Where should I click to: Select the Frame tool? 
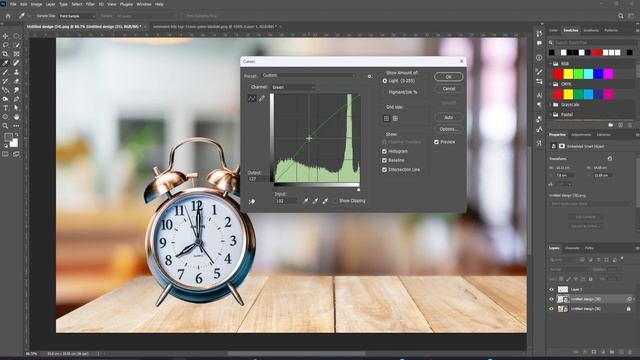[16, 54]
